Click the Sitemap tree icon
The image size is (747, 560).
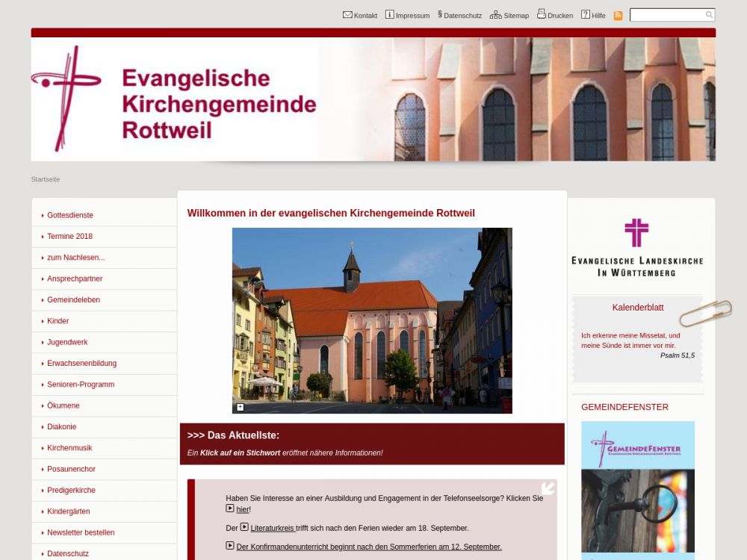tap(495, 15)
